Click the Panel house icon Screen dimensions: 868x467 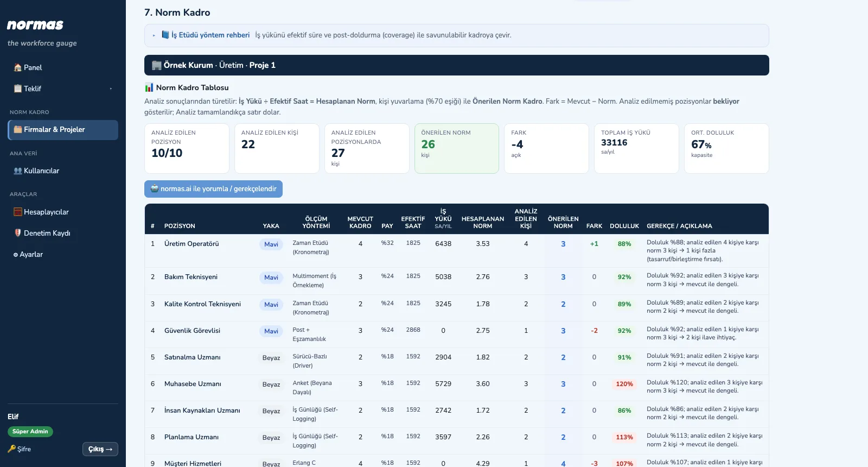(x=18, y=68)
